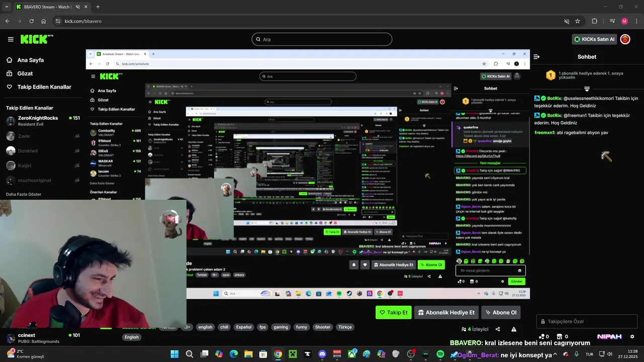Click KICKs Satın Al button
644x362 pixels.
595,39
